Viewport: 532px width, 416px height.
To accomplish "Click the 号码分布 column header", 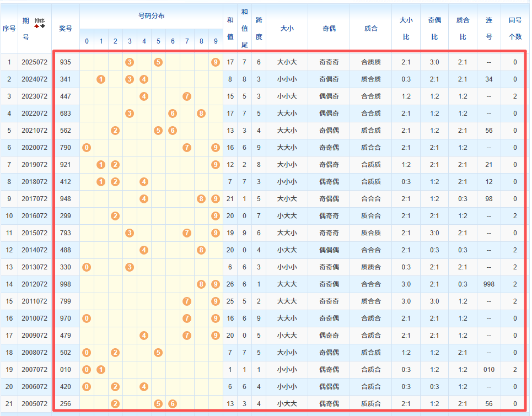I will click(151, 16).
